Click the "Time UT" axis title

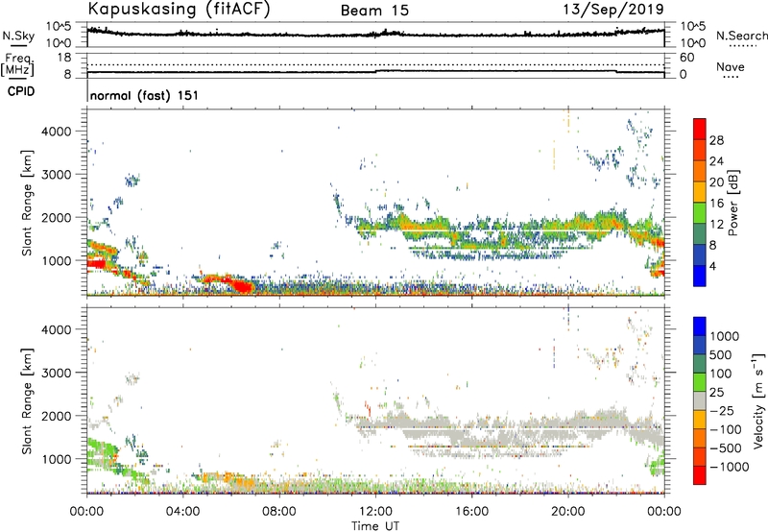point(375,525)
